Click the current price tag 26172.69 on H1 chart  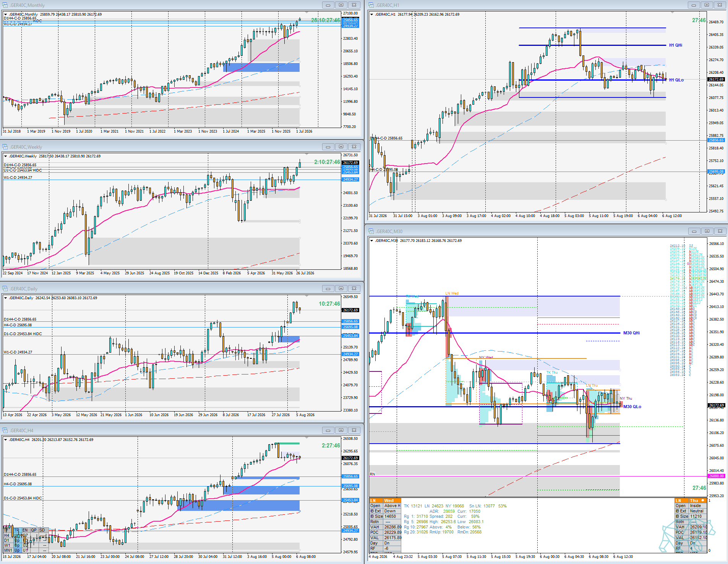coord(716,79)
